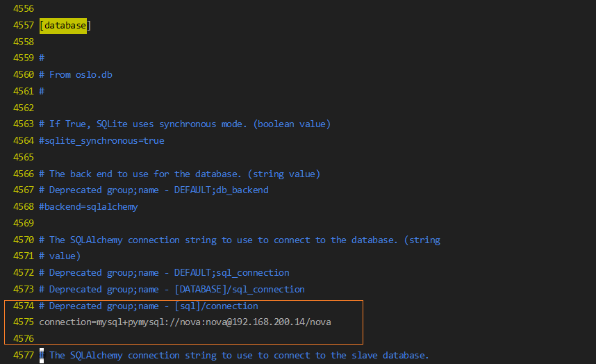Click the "# From oslo.db" comment line

coord(76,74)
